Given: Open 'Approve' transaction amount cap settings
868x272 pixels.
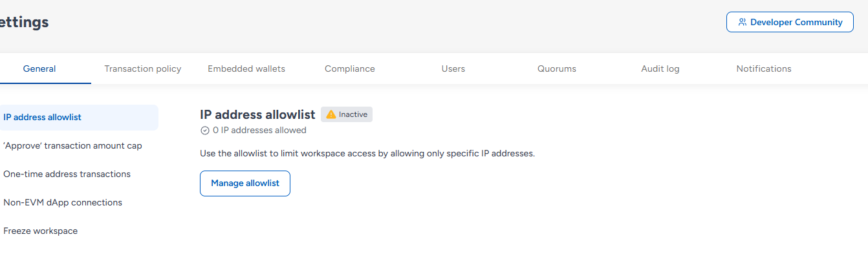Looking at the screenshot, I should click(x=72, y=146).
